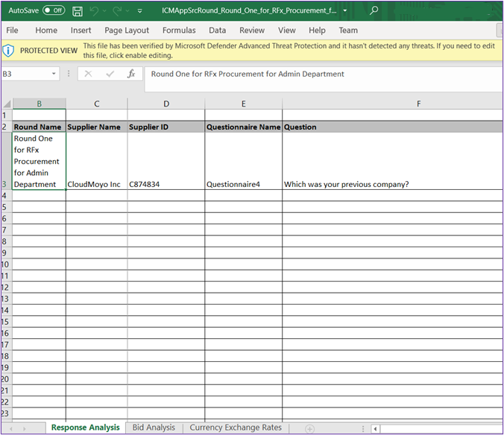Viewport: 504px width, 435px height.
Task: Click the Supplier ID header cell
Action: point(166,127)
